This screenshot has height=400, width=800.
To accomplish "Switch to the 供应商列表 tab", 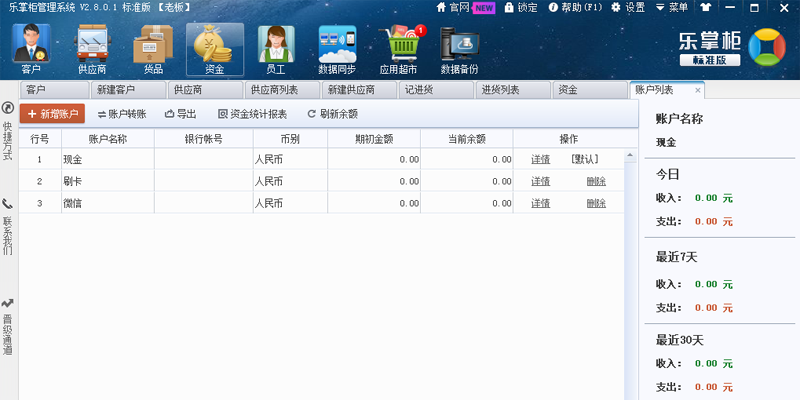I will [x=282, y=90].
